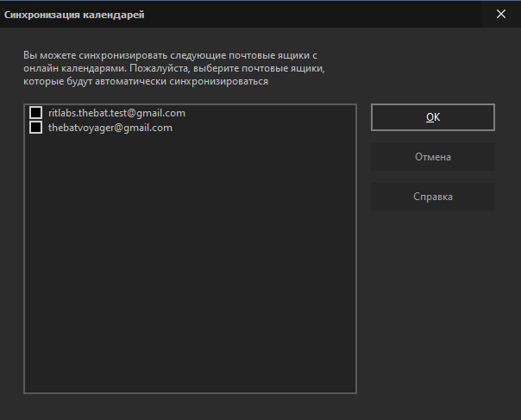Click "thebatvoyager" in the second address
This screenshot has width=521, height=420.
(81, 128)
